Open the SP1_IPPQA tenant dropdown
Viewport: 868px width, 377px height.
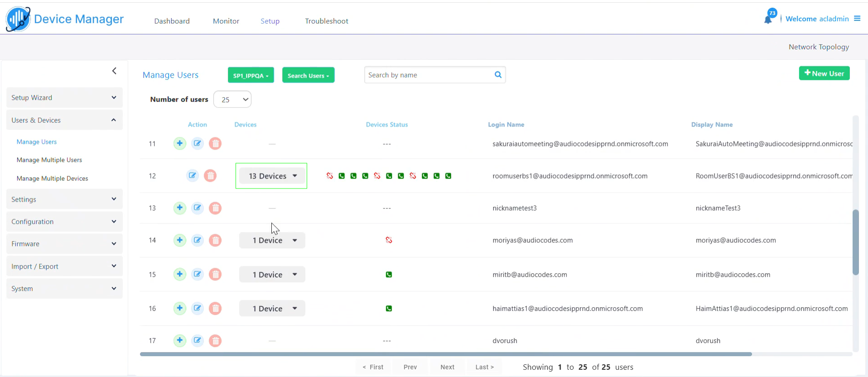click(251, 75)
